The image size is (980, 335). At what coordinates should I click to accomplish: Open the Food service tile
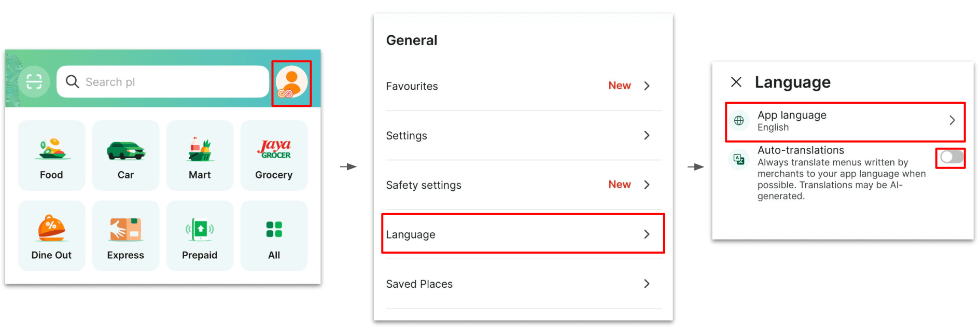51,156
